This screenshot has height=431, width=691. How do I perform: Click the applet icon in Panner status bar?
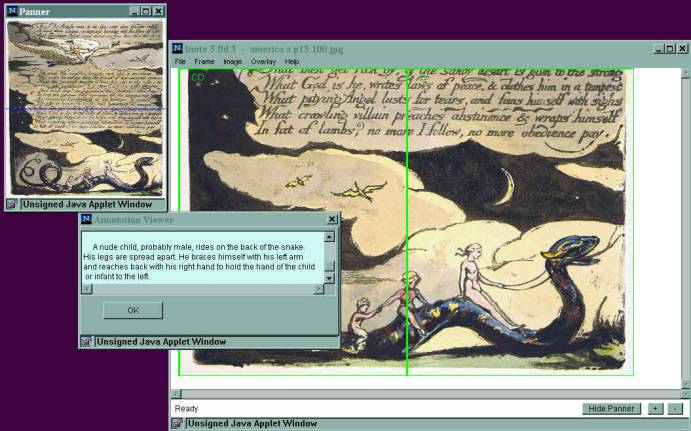[x=12, y=204]
